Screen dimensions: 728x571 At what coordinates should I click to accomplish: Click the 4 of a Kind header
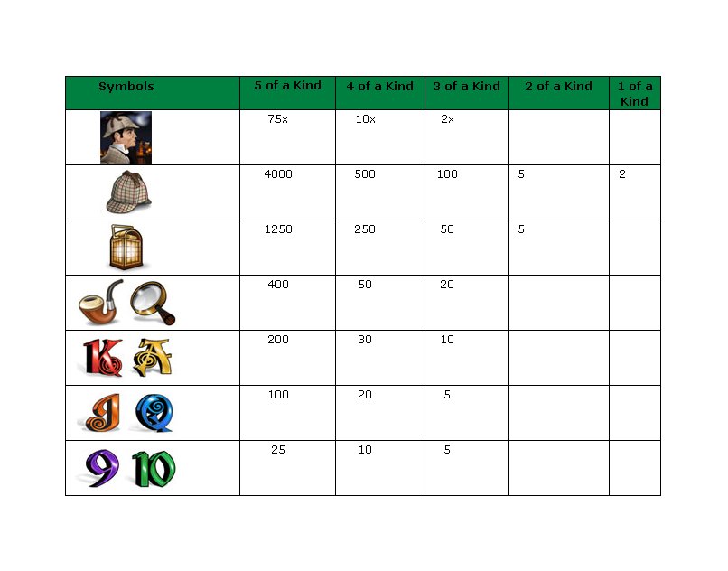(379, 87)
